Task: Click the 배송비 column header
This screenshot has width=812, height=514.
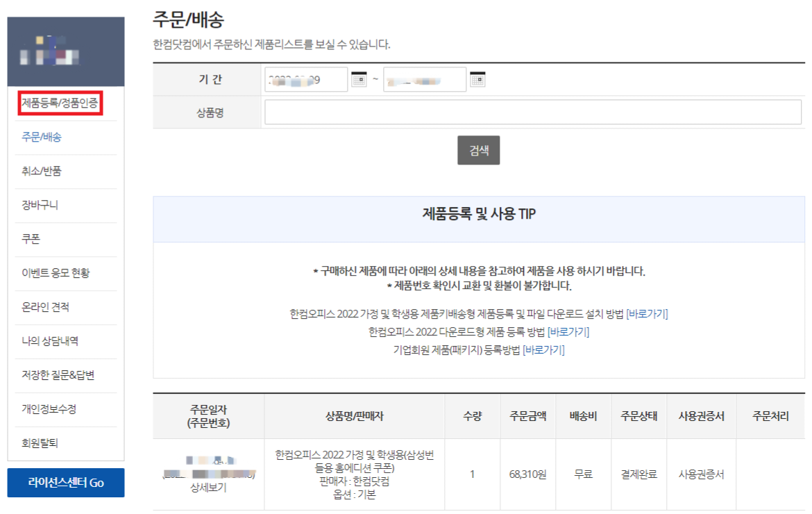Action: pos(583,416)
